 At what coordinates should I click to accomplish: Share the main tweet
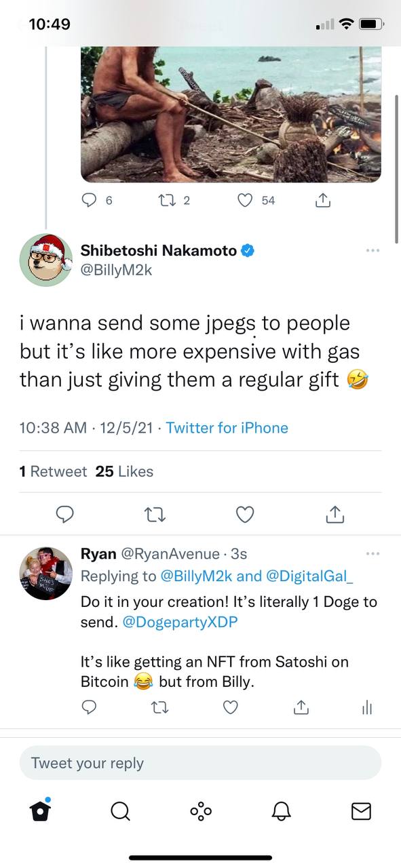click(335, 515)
